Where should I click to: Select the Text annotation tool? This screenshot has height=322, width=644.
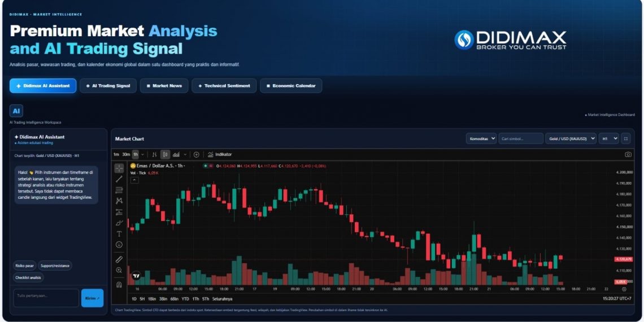(x=119, y=234)
